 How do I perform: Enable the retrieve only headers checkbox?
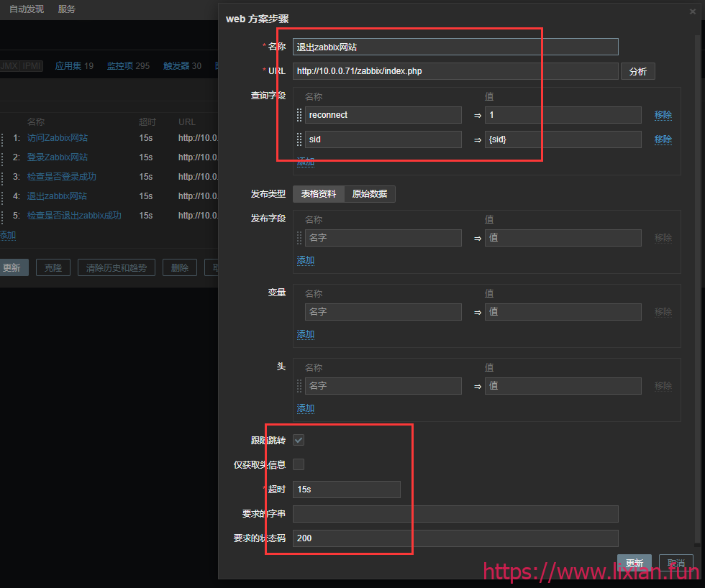299,464
